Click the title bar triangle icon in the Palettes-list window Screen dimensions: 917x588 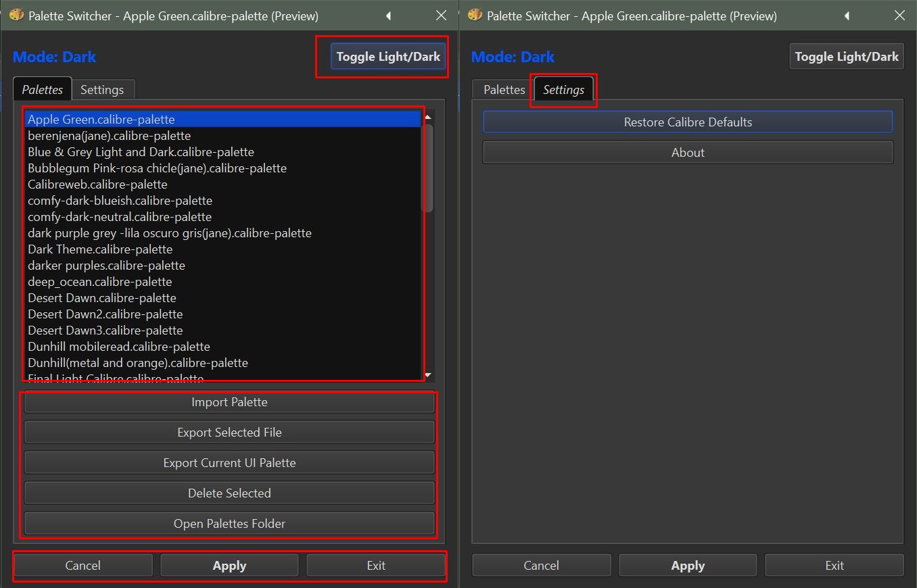(x=388, y=15)
